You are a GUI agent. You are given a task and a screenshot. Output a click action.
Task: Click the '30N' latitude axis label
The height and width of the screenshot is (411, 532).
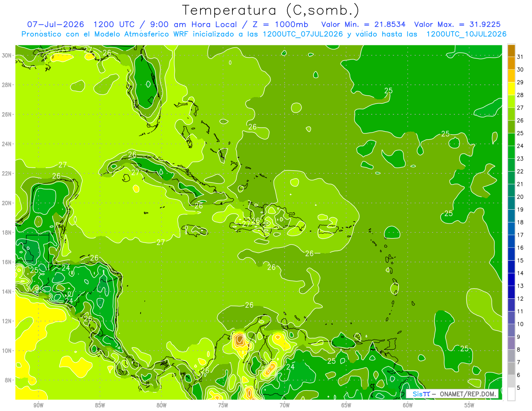7,55
